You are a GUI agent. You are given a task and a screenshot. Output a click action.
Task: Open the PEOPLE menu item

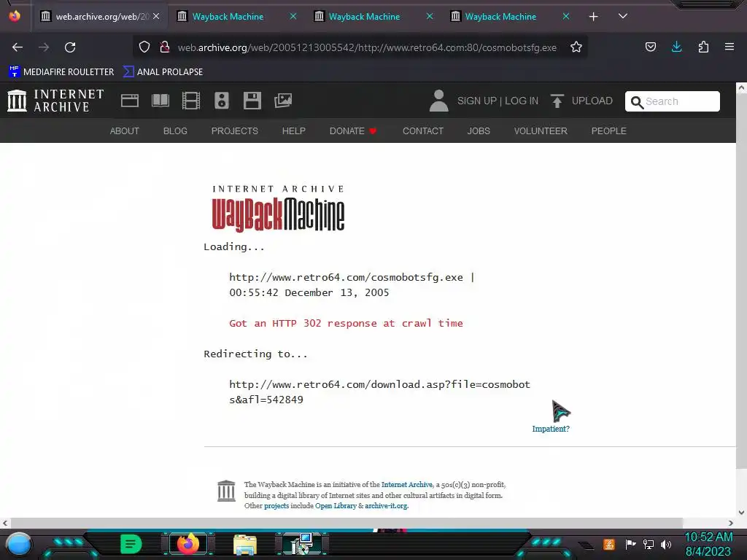click(608, 131)
